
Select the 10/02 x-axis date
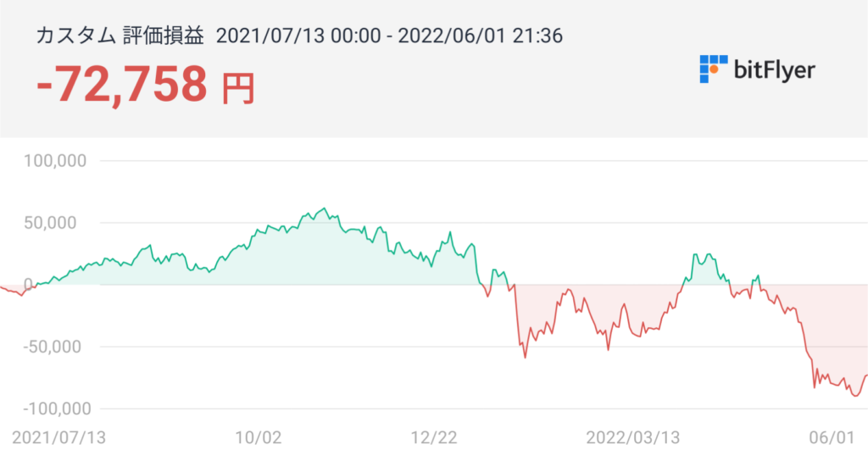(x=258, y=438)
